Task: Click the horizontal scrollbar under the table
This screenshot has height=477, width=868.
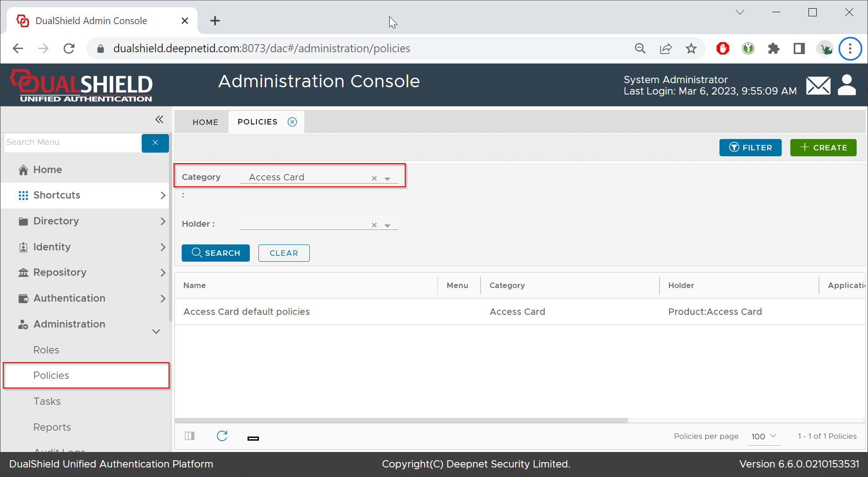Action: point(401,421)
